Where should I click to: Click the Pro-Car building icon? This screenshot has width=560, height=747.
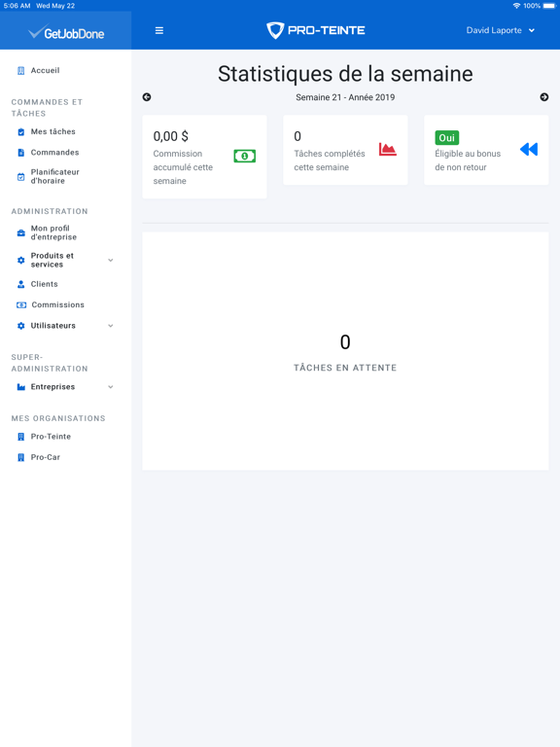tap(21, 457)
